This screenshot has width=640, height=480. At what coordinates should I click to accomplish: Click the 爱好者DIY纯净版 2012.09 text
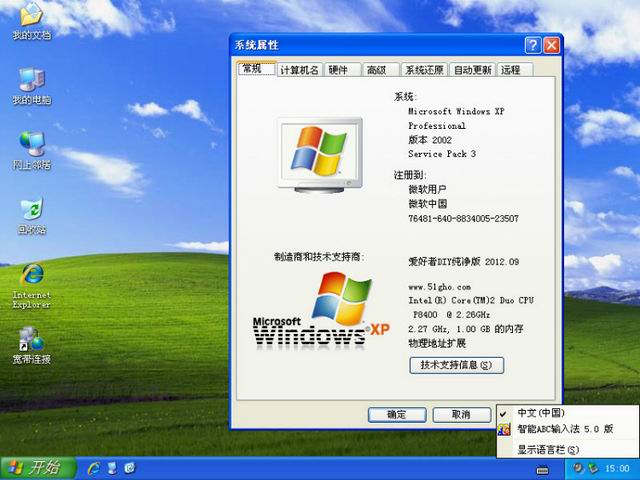pyautogui.click(x=464, y=262)
